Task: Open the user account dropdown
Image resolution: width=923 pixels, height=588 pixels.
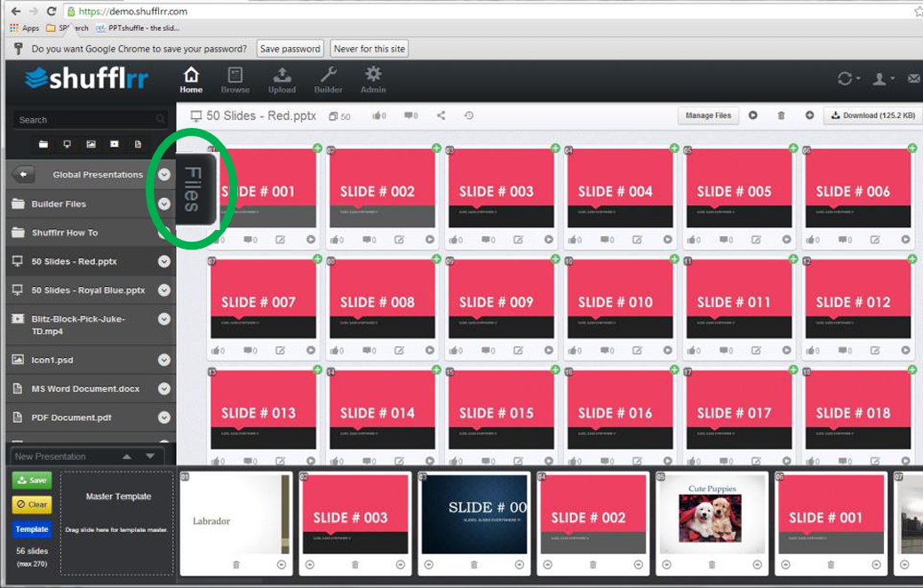Action: click(883, 78)
